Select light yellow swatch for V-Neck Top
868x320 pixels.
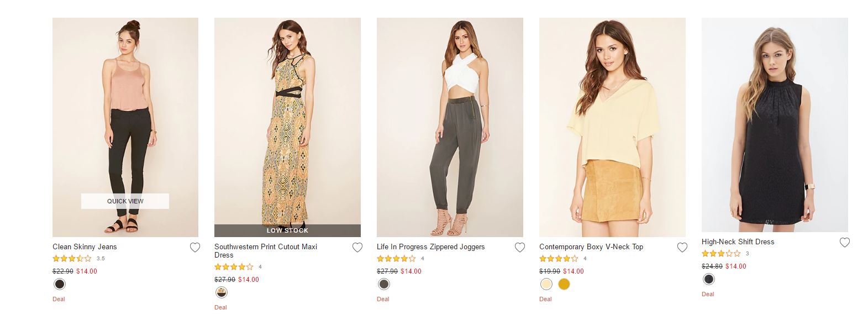coord(546,284)
